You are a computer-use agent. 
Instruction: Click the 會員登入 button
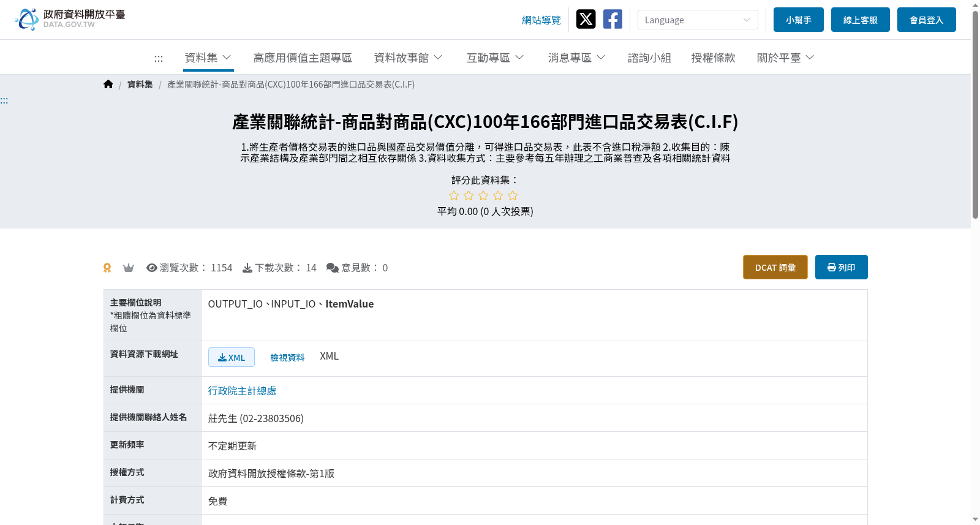click(x=927, y=20)
